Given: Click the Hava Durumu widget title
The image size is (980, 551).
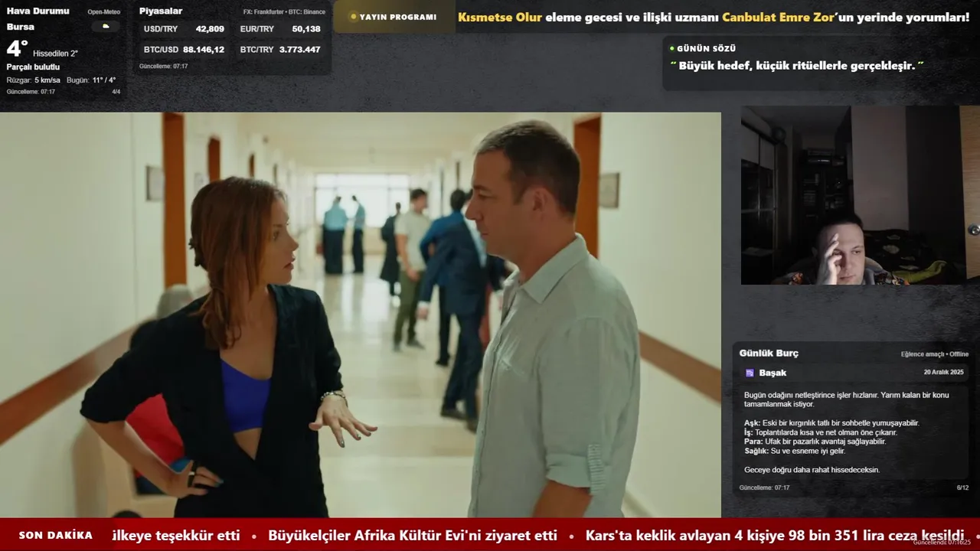Looking at the screenshot, I should coord(38,11).
